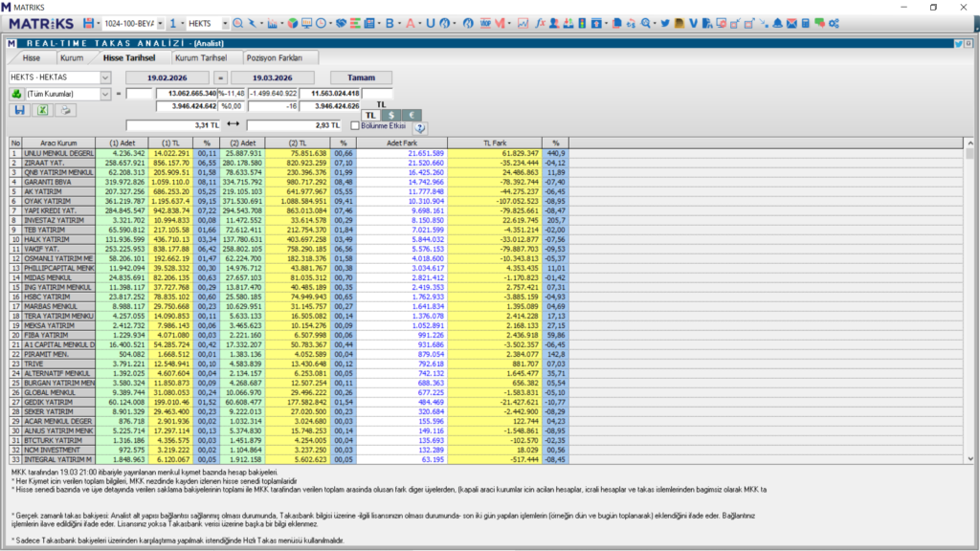
Task: Open the clock icon in the toolbar
Action: [321, 23]
